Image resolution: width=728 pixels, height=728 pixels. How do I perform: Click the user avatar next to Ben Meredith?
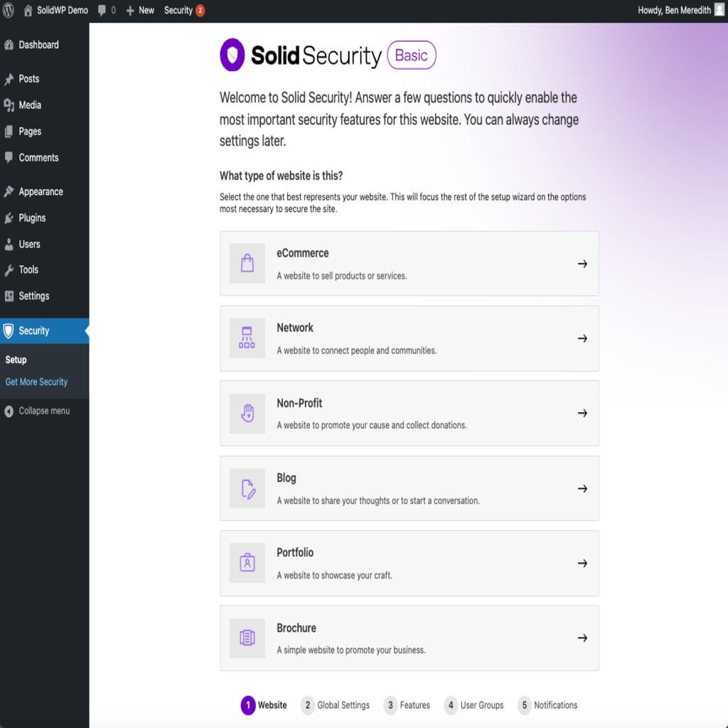[x=719, y=10]
